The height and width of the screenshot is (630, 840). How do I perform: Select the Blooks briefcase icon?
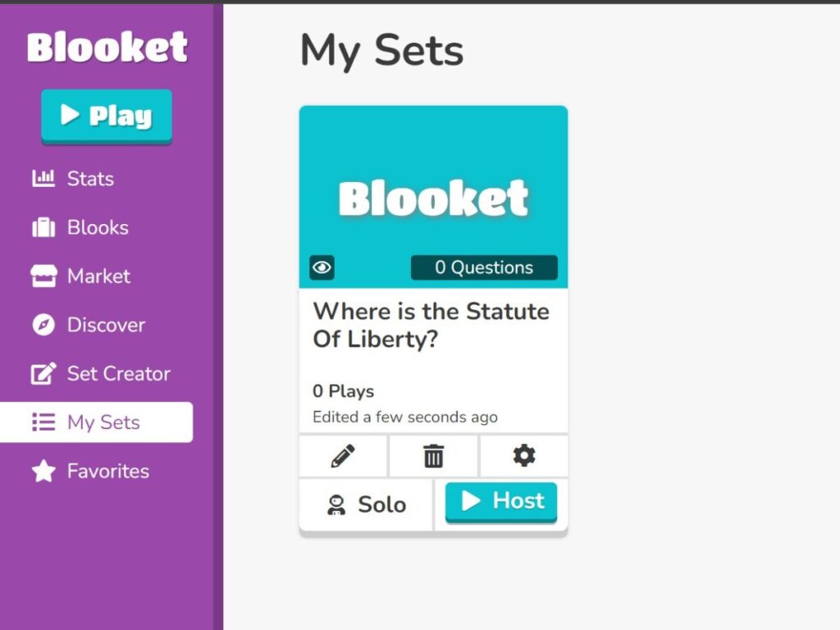(43, 227)
